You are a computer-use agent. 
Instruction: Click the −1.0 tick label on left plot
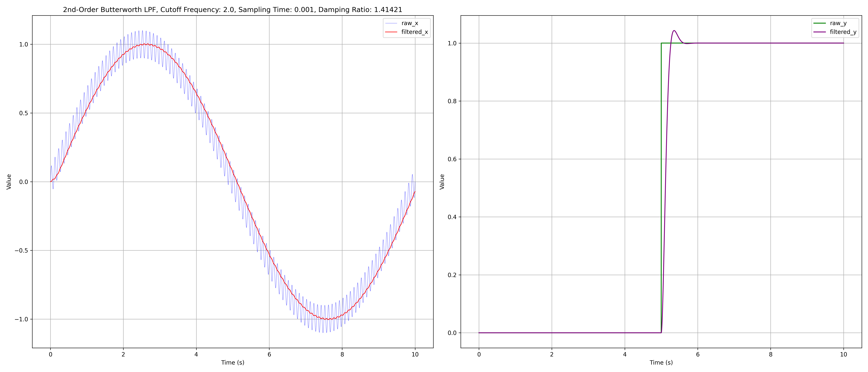click(21, 319)
